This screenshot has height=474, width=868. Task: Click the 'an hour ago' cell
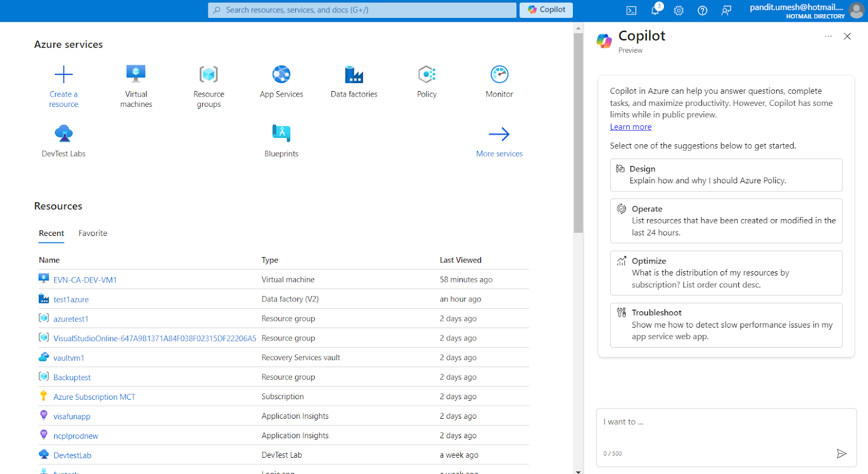[460, 299]
